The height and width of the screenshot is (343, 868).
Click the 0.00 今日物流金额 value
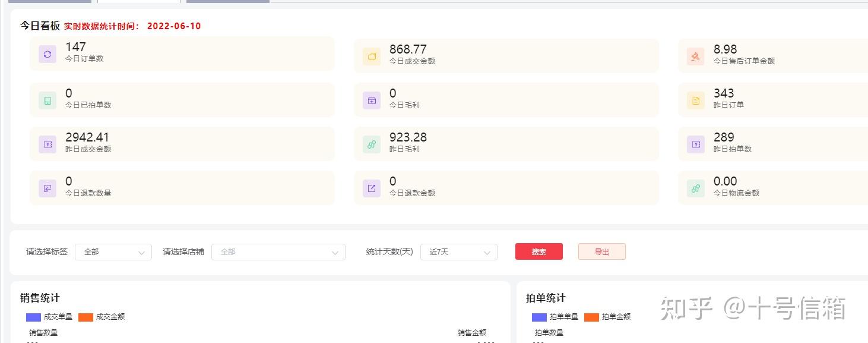(726, 181)
